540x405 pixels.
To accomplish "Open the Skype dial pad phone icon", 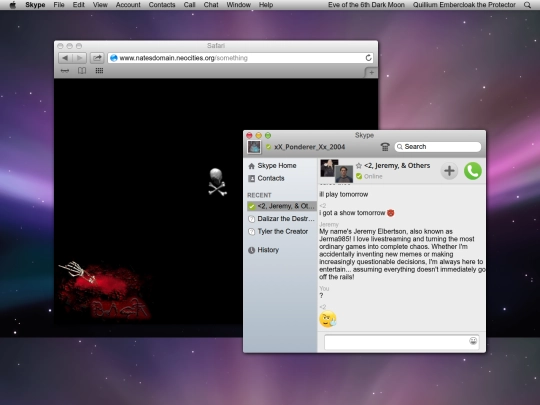I will tap(385, 147).
